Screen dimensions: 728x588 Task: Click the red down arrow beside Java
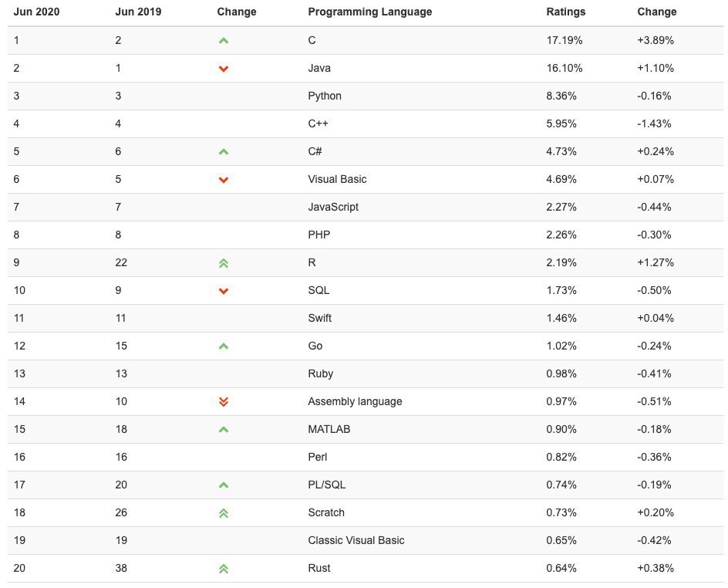pyautogui.click(x=224, y=69)
